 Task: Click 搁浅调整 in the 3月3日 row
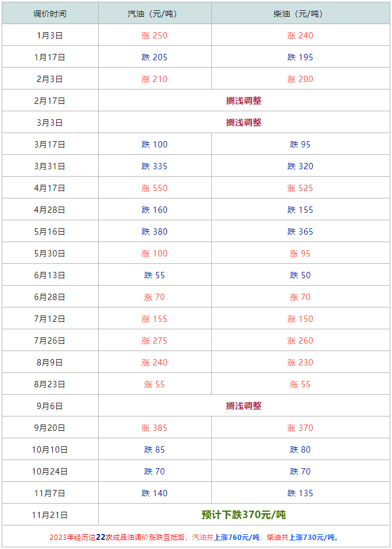click(244, 123)
